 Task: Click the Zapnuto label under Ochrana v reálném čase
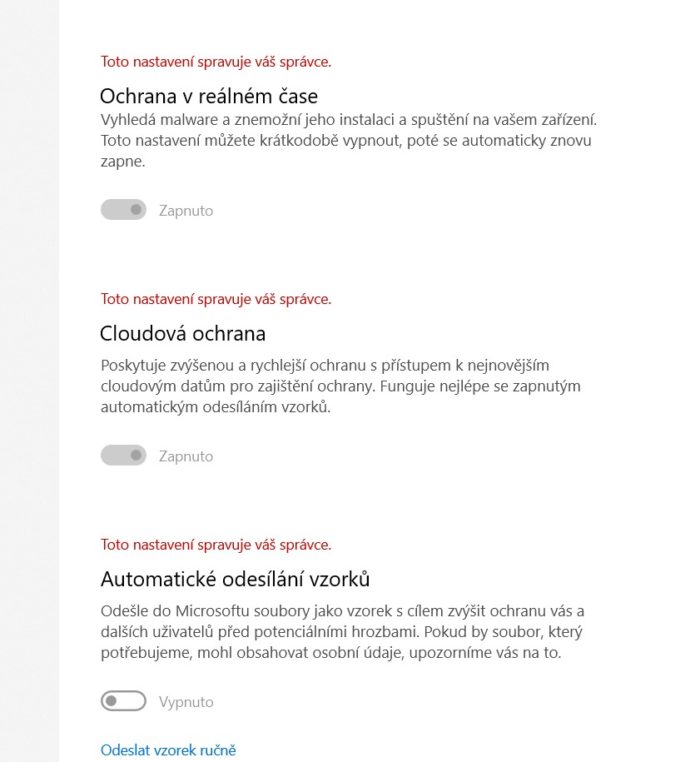tap(186, 211)
